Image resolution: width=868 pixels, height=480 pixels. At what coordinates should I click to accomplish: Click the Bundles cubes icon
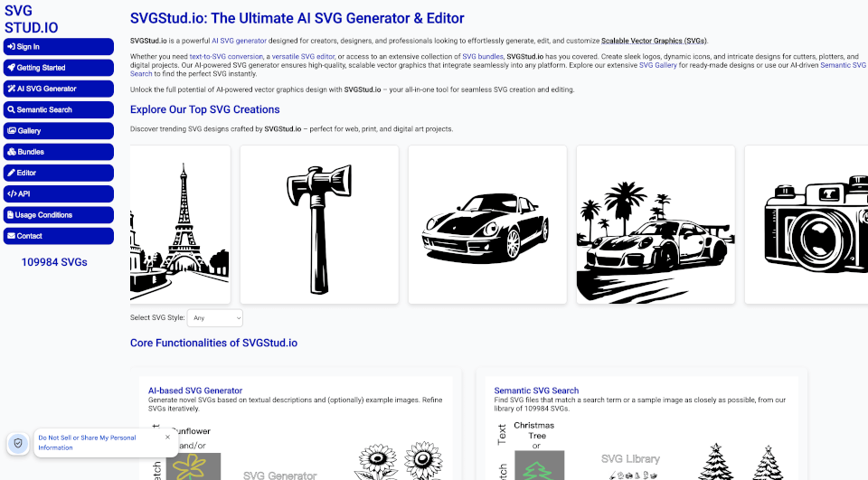[x=12, y=152]
